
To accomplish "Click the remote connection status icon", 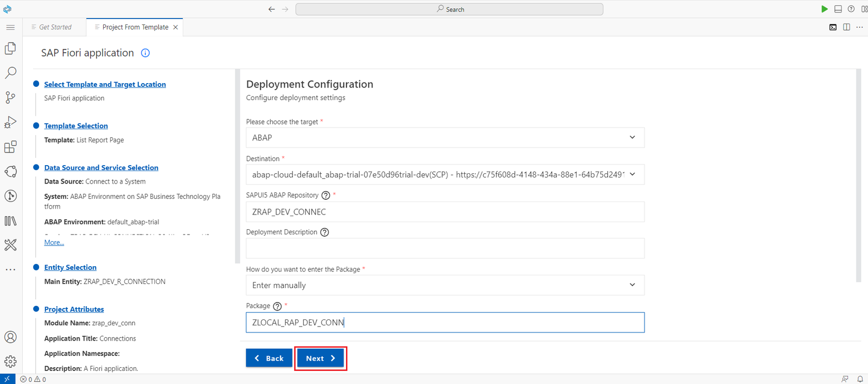I will [8, 379].
